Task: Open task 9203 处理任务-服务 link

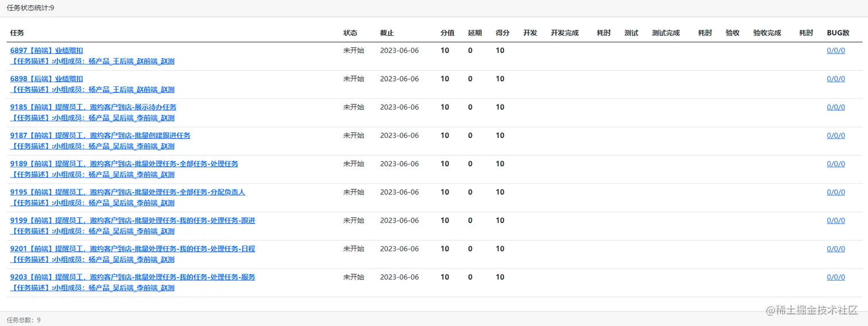Action: (x=133, y=277)
